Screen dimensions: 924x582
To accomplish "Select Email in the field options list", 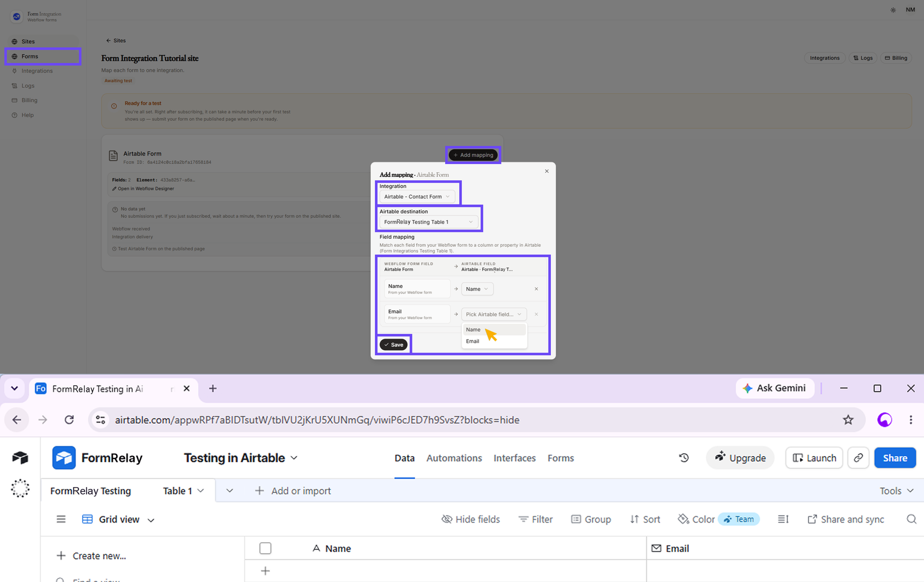I will pyautogui.click(x=494, y=342).
